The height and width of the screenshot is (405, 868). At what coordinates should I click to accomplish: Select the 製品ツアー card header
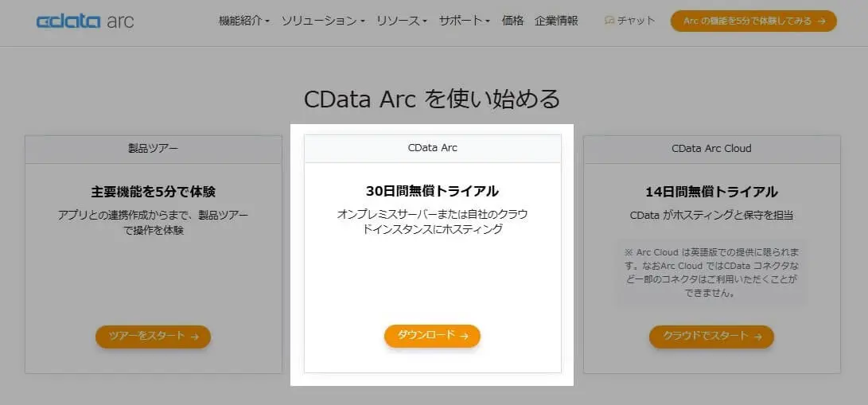point(154,149)
